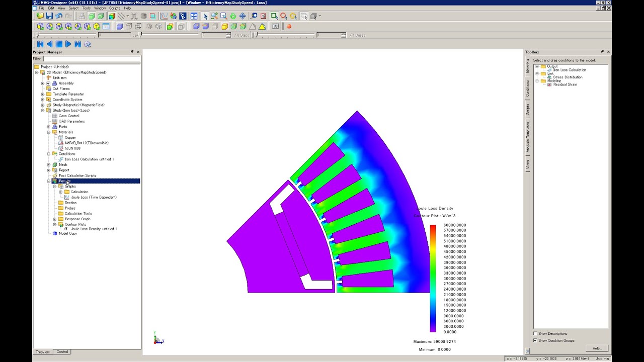Click the fit-to-window view icon
Image resolution: width=644 pixels, height=362 pixels.
tap(194, 16)
